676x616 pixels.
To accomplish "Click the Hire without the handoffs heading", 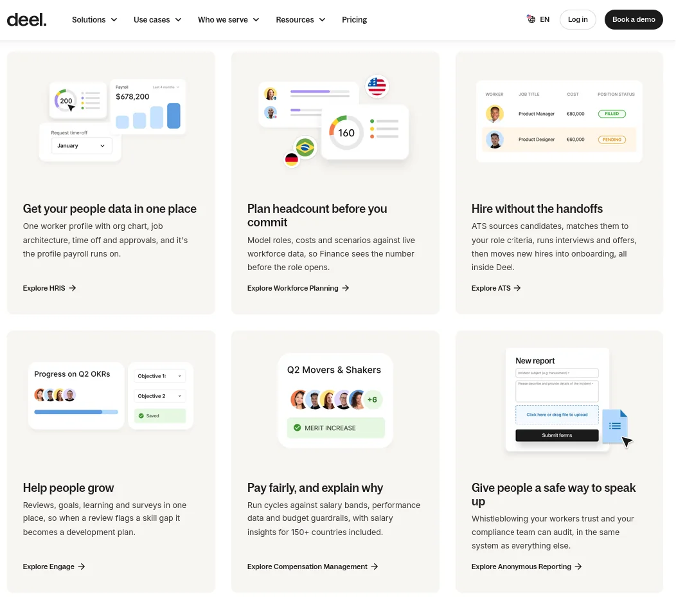I will [x=537, y=209].
